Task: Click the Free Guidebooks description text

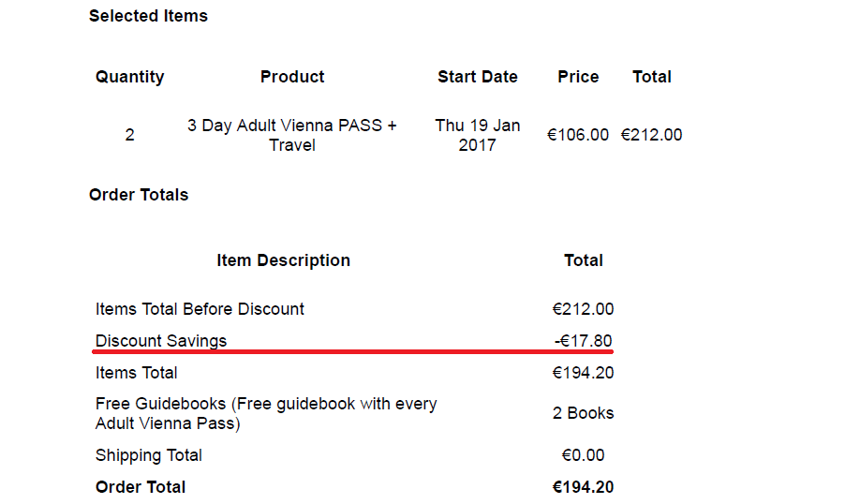Action: pos(266,413)
